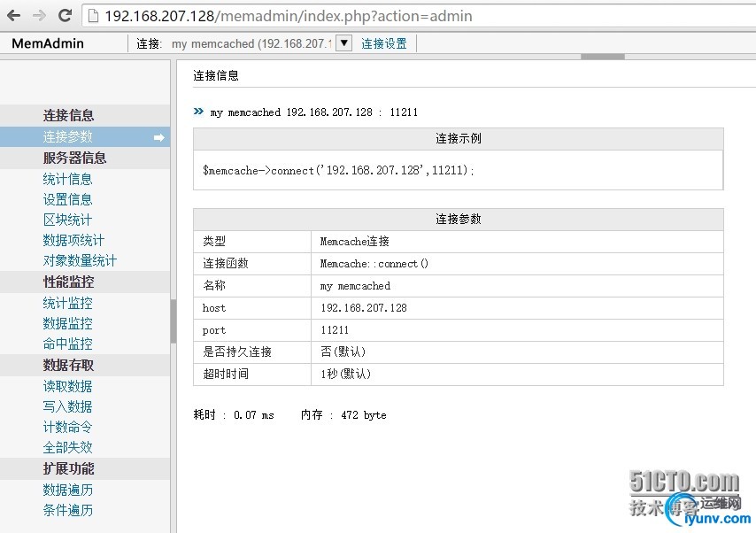The height and width of the screenshot is (533, 756).
Task: Go to 区块统计 page
Action: [67, 220]
